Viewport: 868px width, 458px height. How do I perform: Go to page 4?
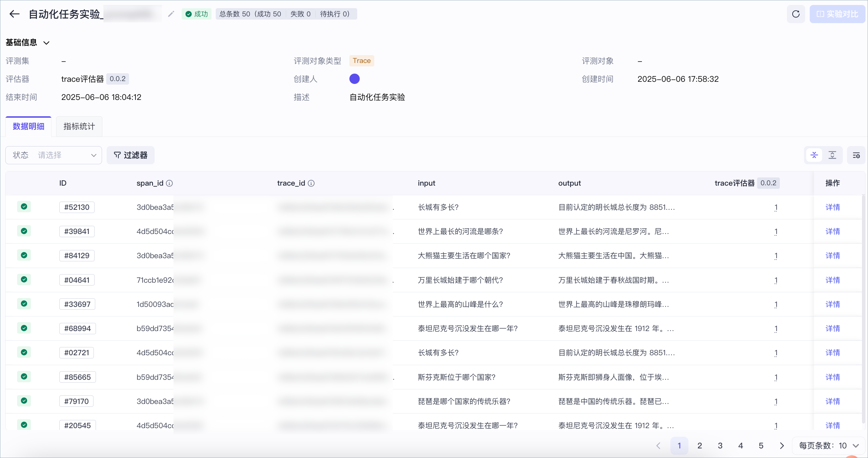[740, 445]
